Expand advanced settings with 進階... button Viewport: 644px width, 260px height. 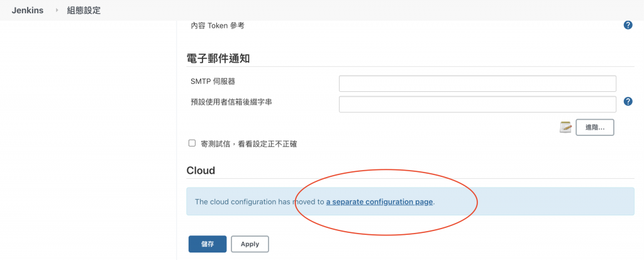click(x=594, y=127)
